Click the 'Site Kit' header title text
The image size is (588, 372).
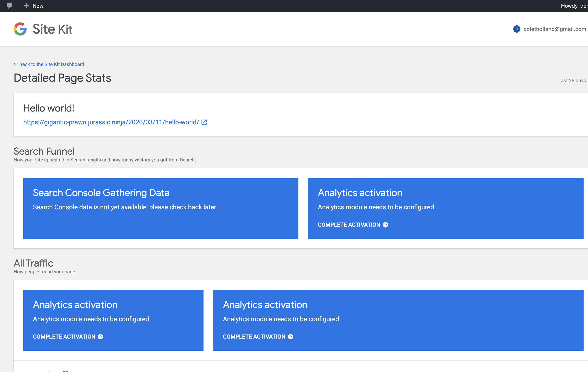[x=52, y=29]
